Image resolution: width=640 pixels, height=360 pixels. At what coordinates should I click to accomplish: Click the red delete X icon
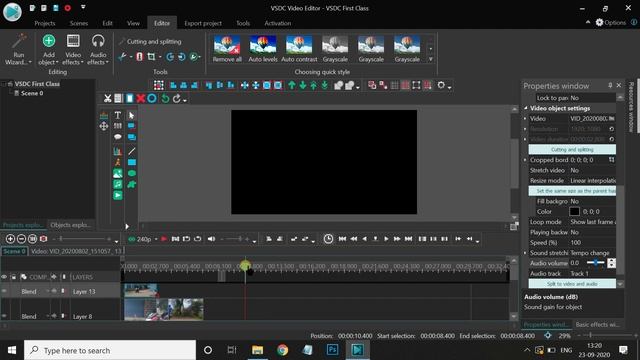tap(141, 98)
